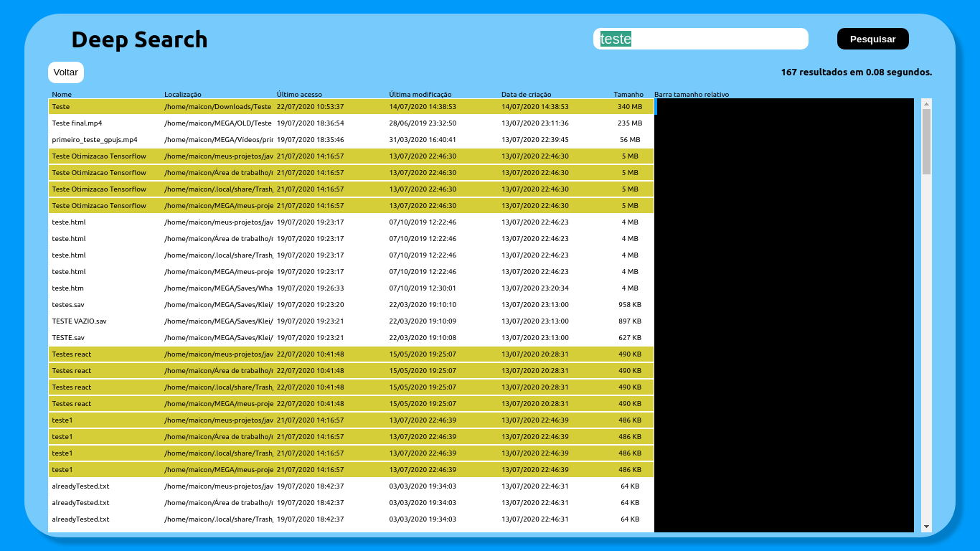Click access date '19/07/2020 18:35:46'
Screen dimensions: 980x551
[310, 140]
